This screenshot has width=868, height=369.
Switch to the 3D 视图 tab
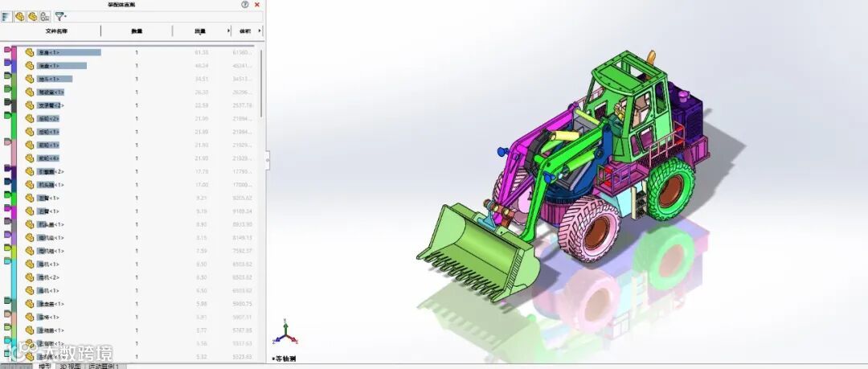point(70,366)
